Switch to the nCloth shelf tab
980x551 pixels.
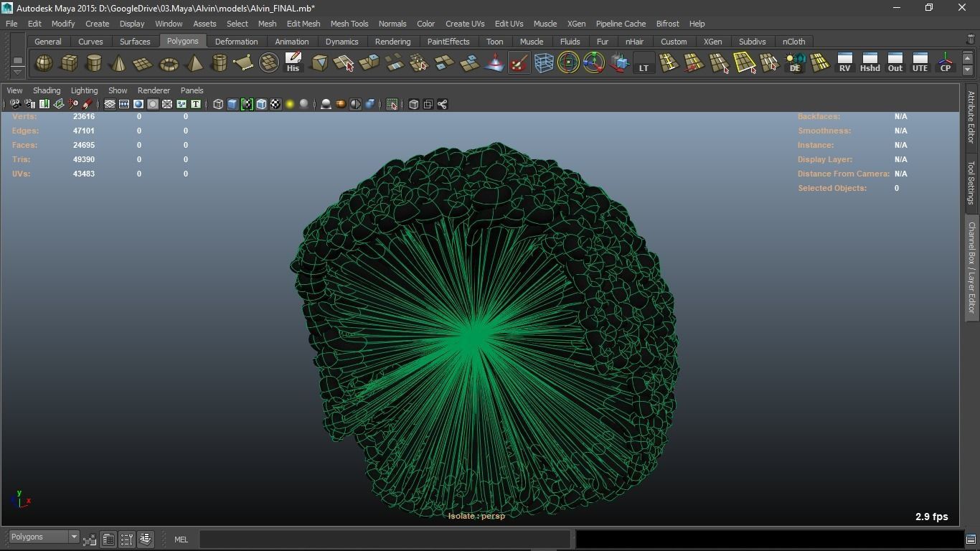tap(793, 42)
